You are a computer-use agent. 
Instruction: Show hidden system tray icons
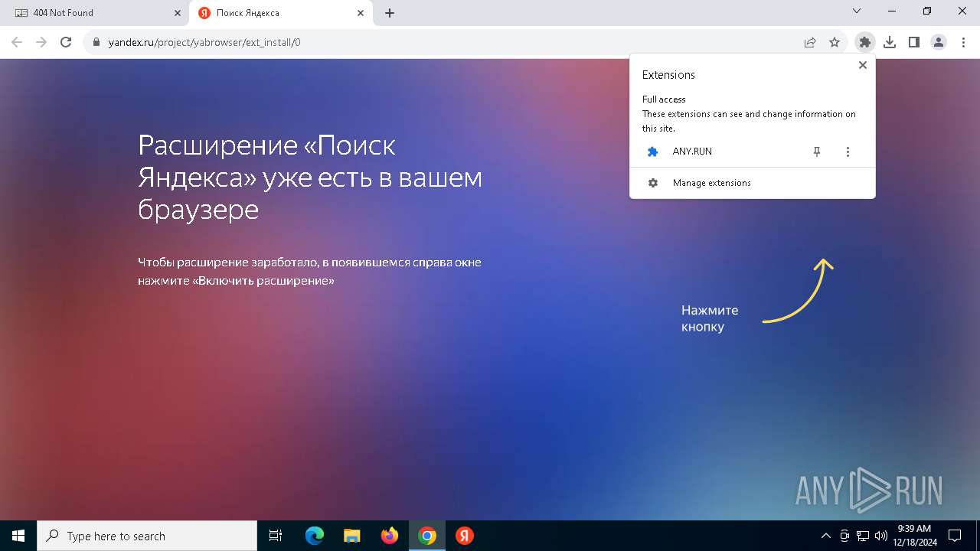pos(825,536)
